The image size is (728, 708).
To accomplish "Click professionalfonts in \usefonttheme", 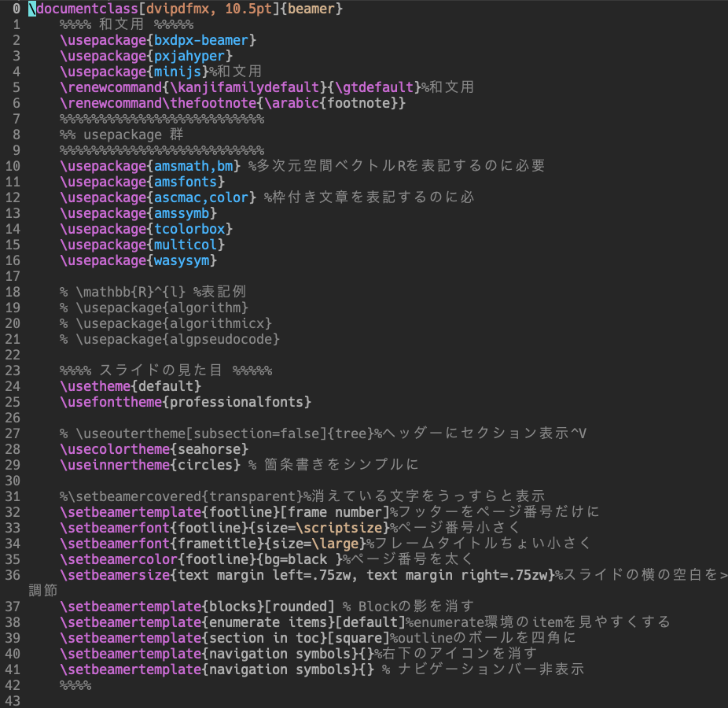I will pos(237,402).
